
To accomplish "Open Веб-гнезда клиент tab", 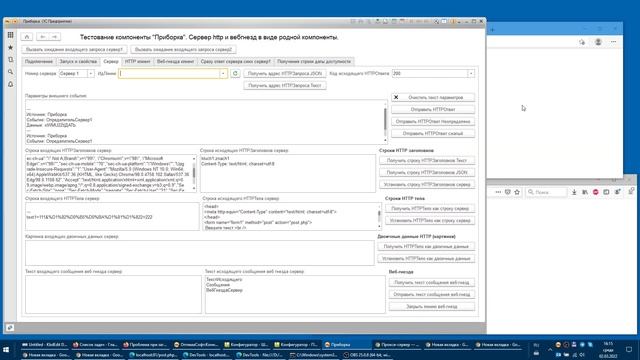I will (176, 61).
